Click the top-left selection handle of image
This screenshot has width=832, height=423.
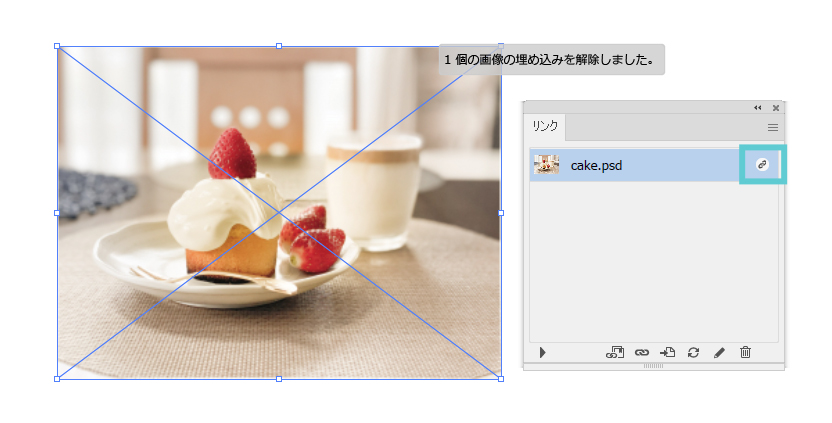click(x=57, y=46)
